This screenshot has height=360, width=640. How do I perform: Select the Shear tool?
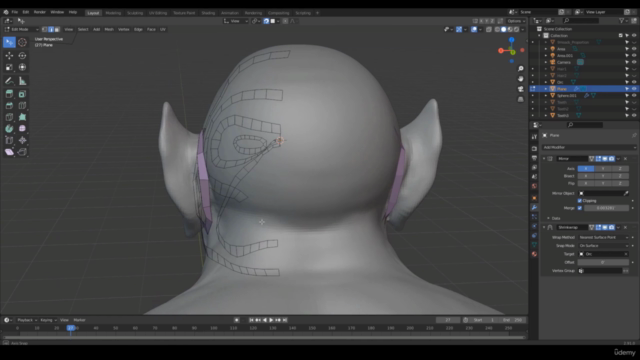(9, 152)
